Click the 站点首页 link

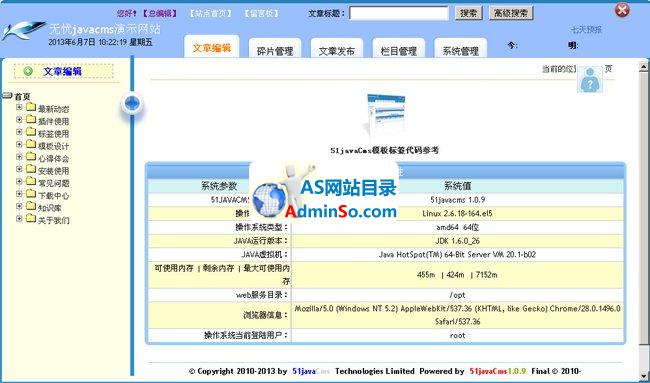(210, 13)
